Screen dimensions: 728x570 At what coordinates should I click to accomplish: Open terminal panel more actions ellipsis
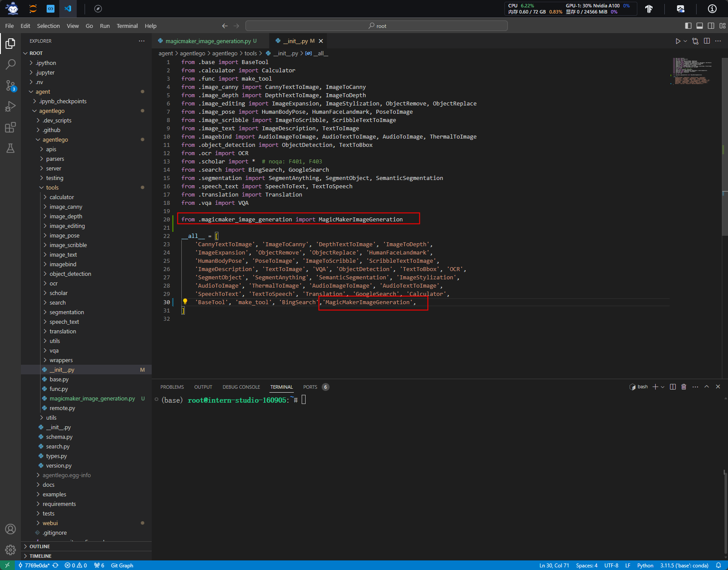(x=695, y=387)
